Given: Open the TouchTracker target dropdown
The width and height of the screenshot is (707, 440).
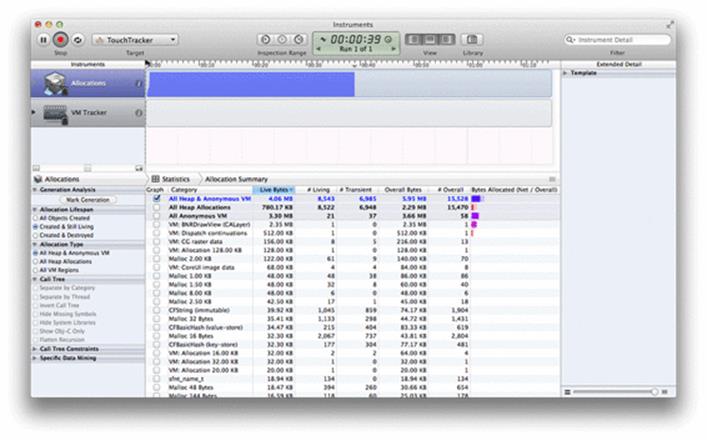Looking at the screenshot, I should pos(135,40).
